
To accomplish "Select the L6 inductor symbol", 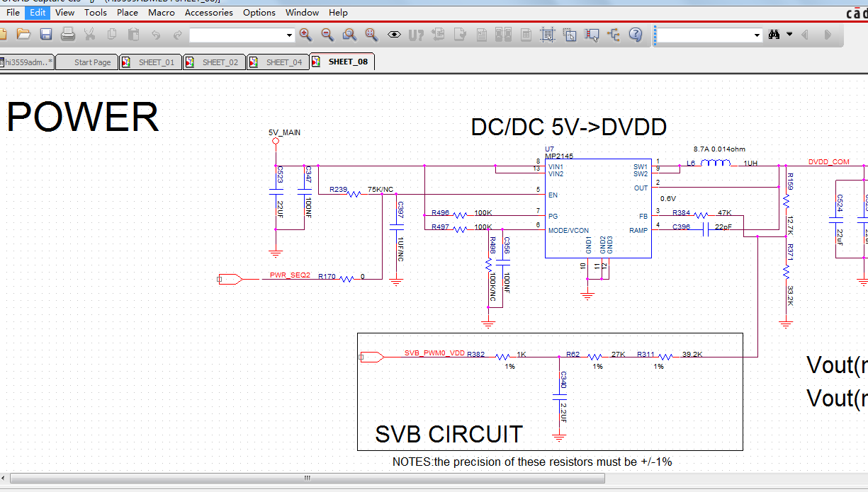I will (x=716, y=163).
